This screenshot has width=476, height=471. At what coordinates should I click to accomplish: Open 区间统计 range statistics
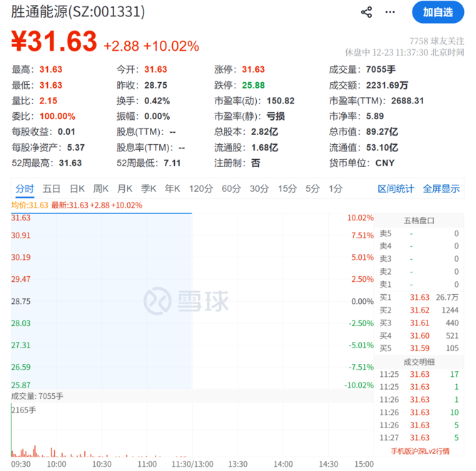pos(395,189)
